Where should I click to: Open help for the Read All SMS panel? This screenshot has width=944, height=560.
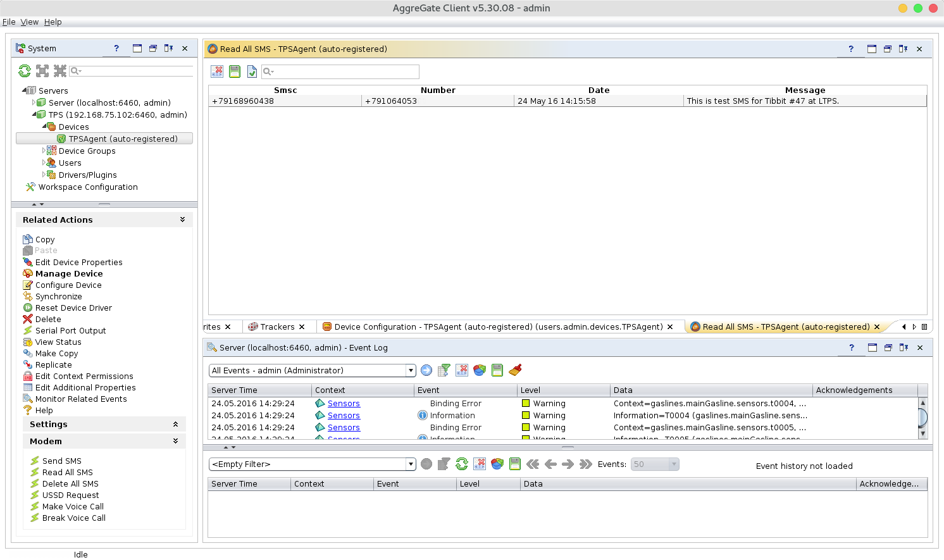pos(851,49)
